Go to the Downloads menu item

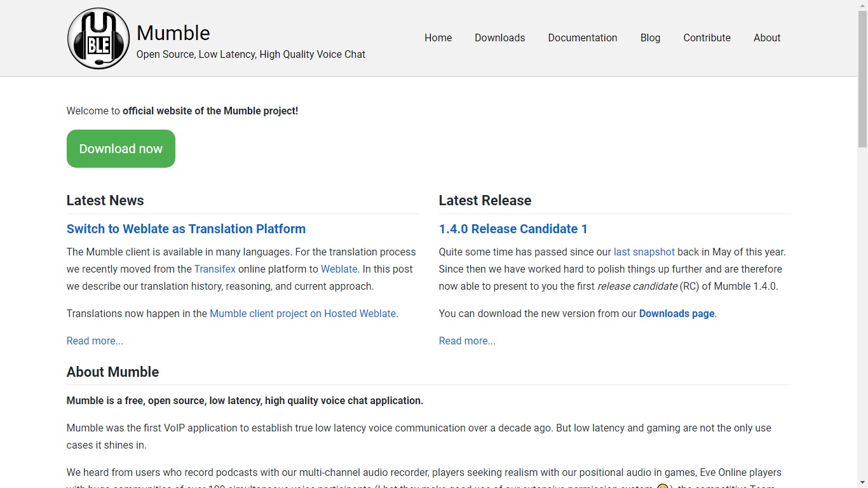499,37
